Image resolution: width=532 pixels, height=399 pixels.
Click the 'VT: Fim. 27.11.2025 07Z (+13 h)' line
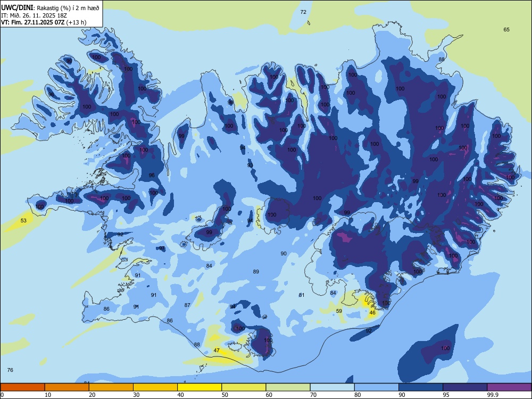tap(44, 22)
